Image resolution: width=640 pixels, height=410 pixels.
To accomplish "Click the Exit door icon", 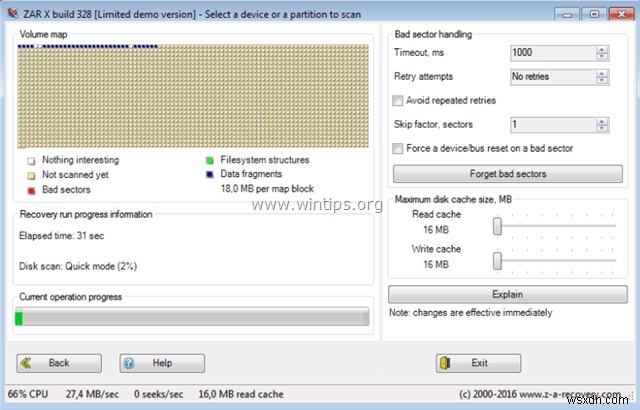I will point(445,363).
